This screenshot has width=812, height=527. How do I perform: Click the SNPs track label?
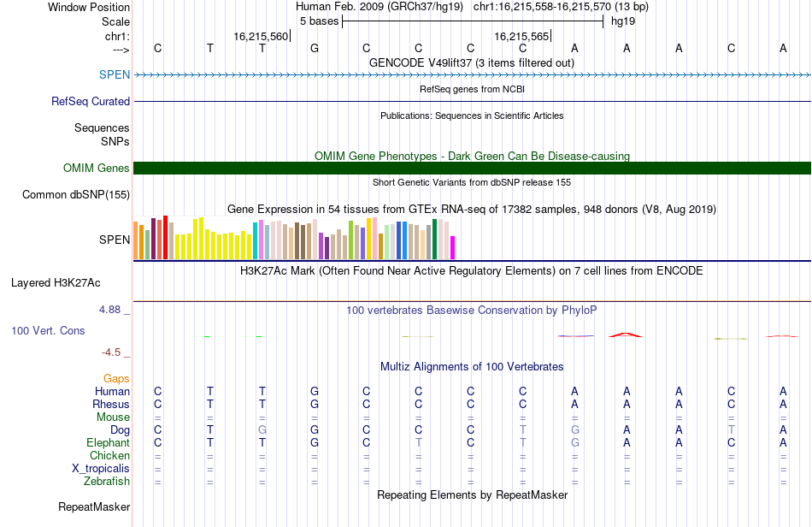click(x=115, y=141)
